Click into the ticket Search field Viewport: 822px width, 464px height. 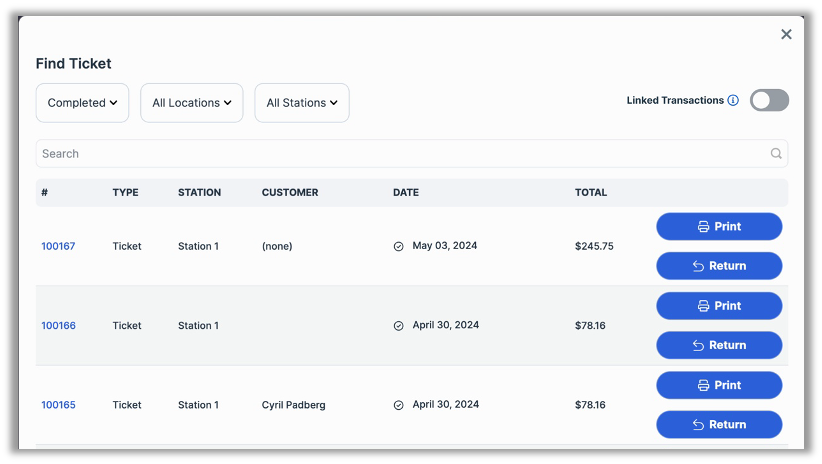[x=400, y=154]
